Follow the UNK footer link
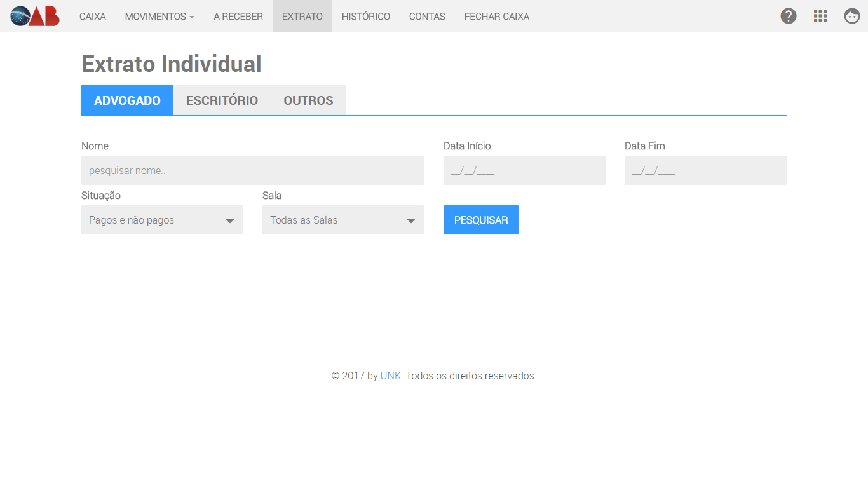 [x=391, y=376]
